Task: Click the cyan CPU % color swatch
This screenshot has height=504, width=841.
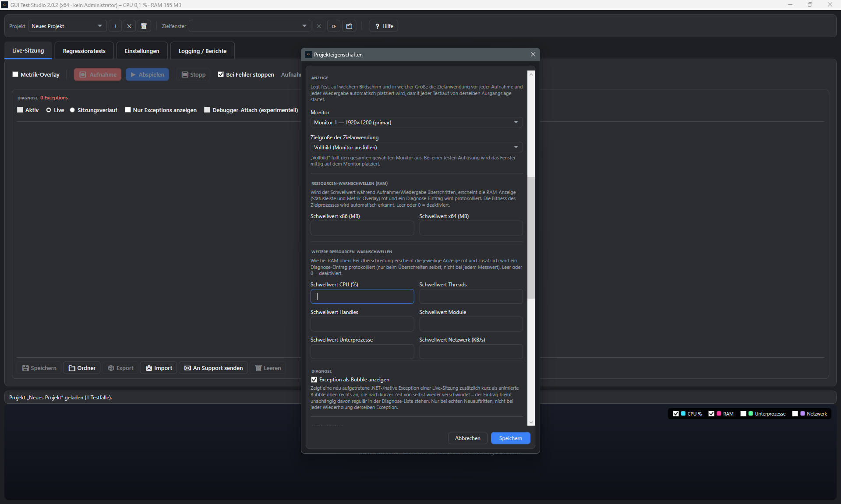Action: point(683,413)
